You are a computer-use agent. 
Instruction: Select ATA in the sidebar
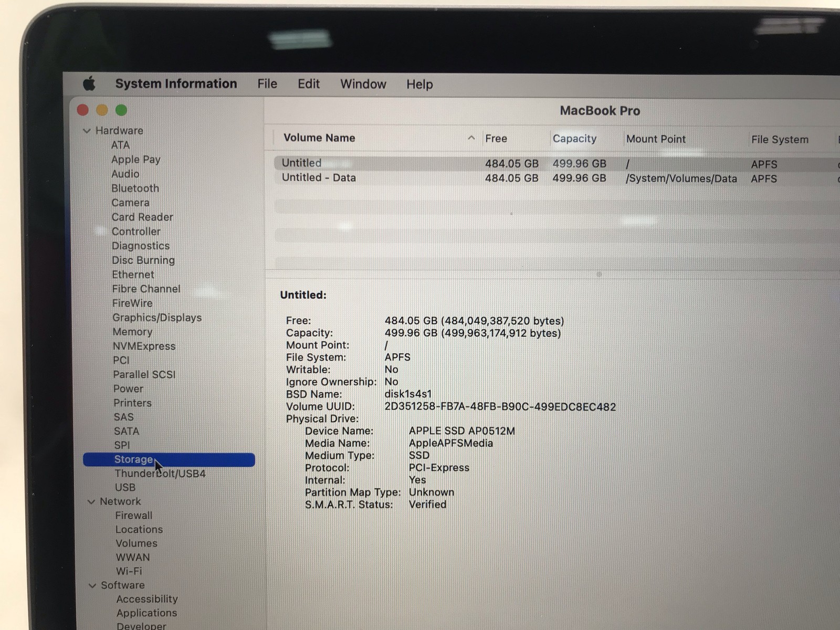click(x=120, y=145)
